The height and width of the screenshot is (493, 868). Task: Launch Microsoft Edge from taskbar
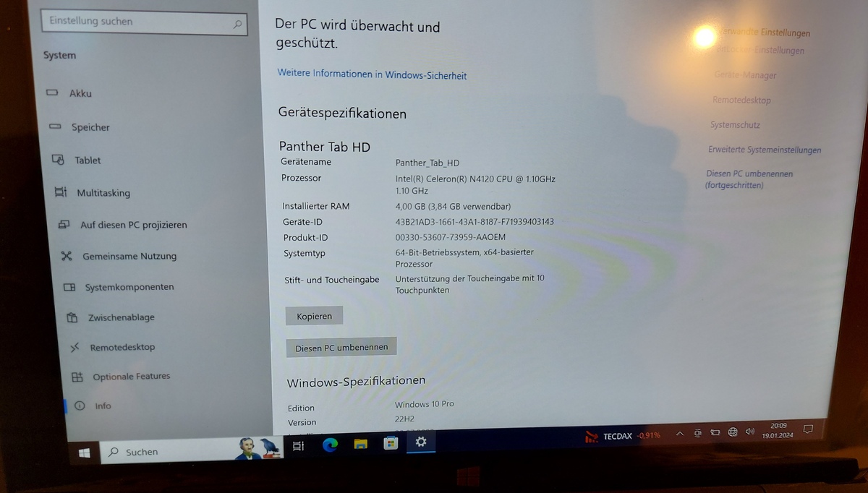coord(330,445)
